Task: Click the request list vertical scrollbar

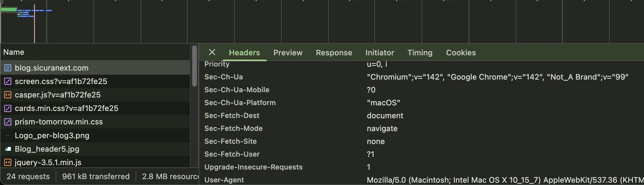Action: [x=195, y=66]
